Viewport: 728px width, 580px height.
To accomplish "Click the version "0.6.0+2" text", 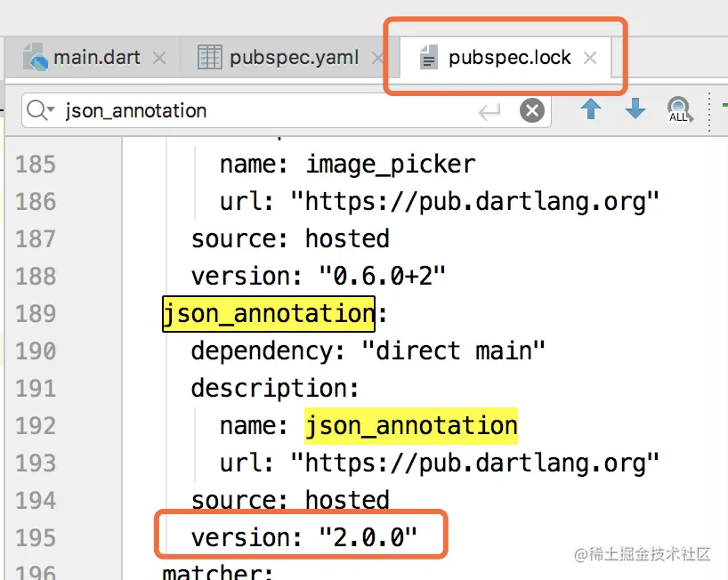I will click(x=319, y=276).
